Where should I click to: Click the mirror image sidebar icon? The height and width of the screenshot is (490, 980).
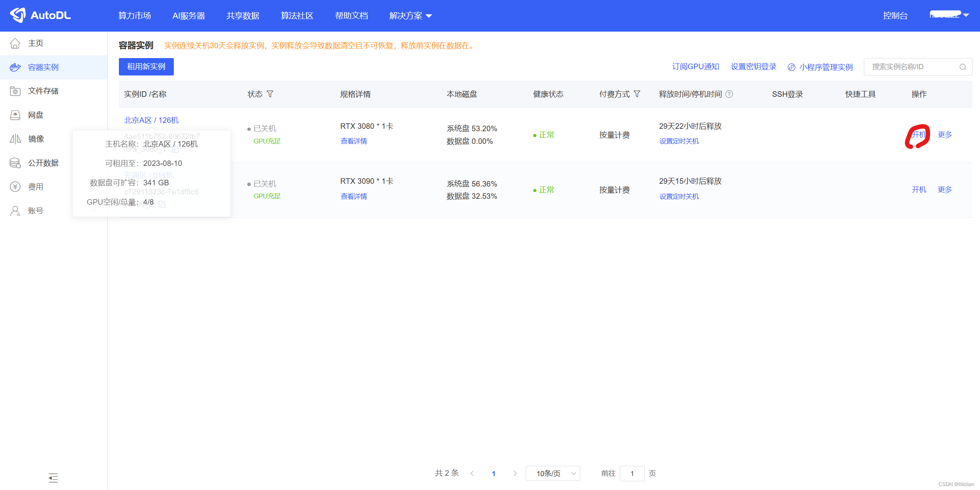pyautogui.click(x=15, y=139)
